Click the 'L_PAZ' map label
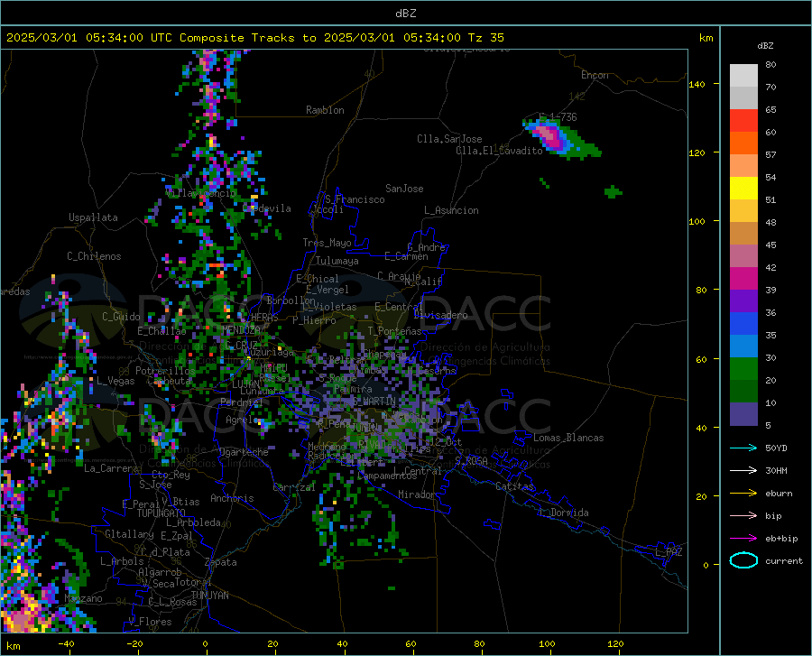812x656 pixels. click(x=669, y=552)
